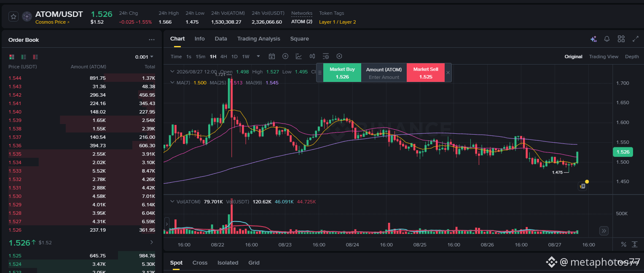
Task: Open the Order Book three-dot options menu
Action: click(152, 40)
